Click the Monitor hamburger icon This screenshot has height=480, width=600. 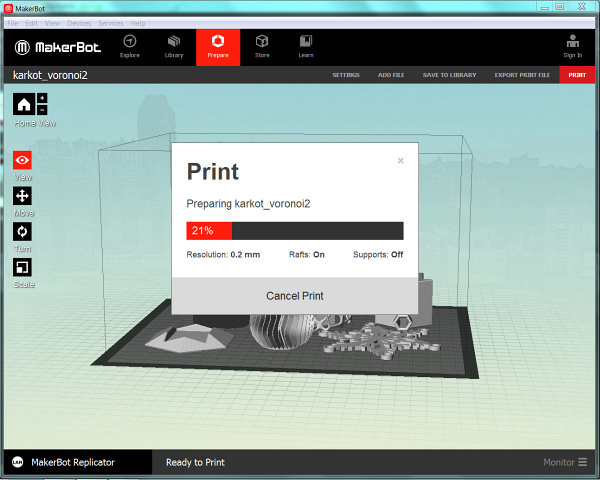[583, 462]
